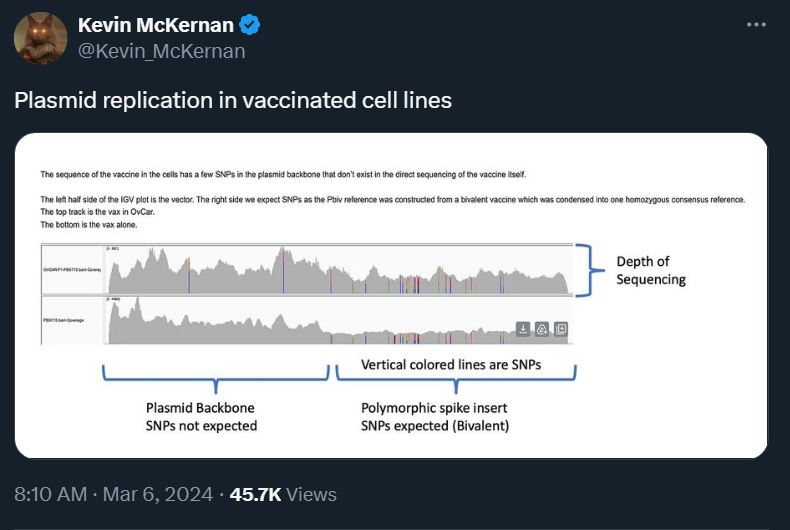The width and height of the screenshot is (790, 530).
Task: Click the OVCAR-P1-P89715 bam Coverage track label
Action: (72, 270)
